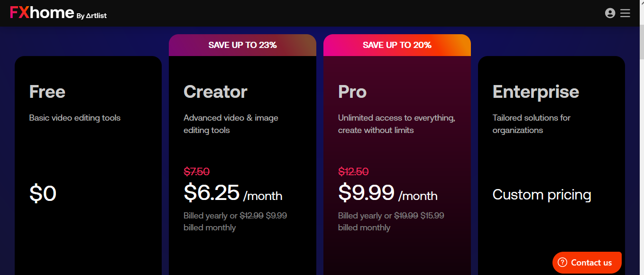Screen dimensions: 644x275
Task: Open the user account profile icon
Action: tap(610, 13)
